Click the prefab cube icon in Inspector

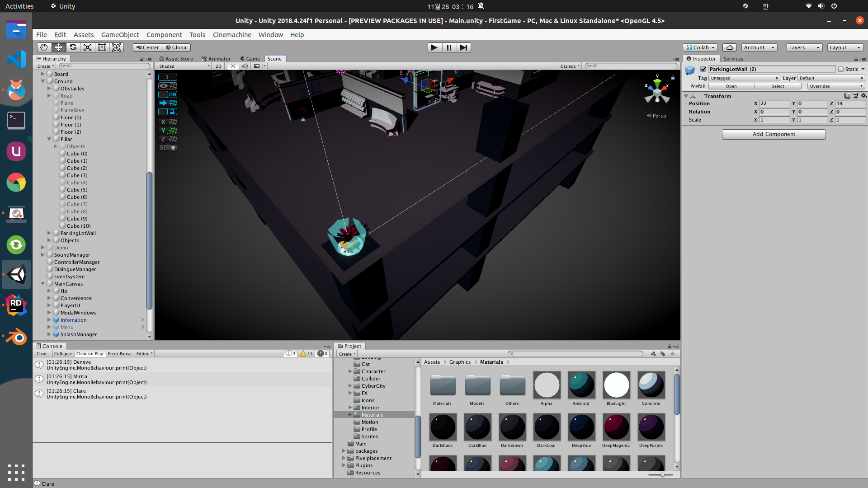690,70
